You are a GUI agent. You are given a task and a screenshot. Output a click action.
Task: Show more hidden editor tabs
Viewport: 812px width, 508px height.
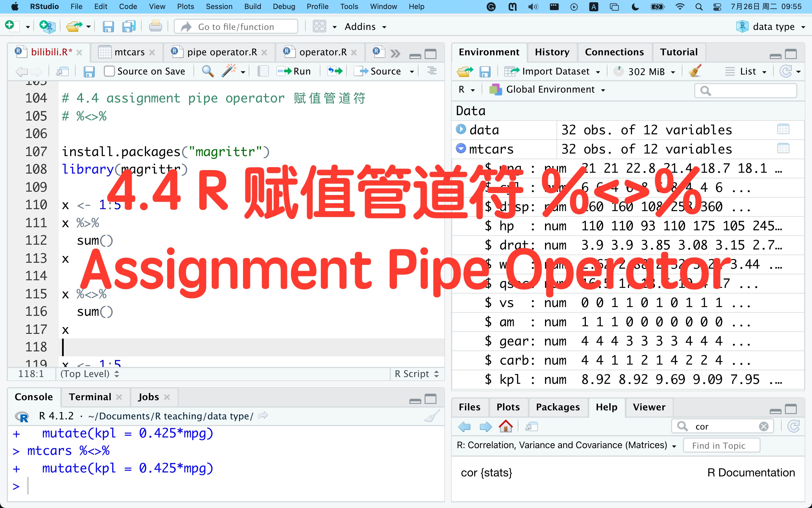click(x=395, y=53)
